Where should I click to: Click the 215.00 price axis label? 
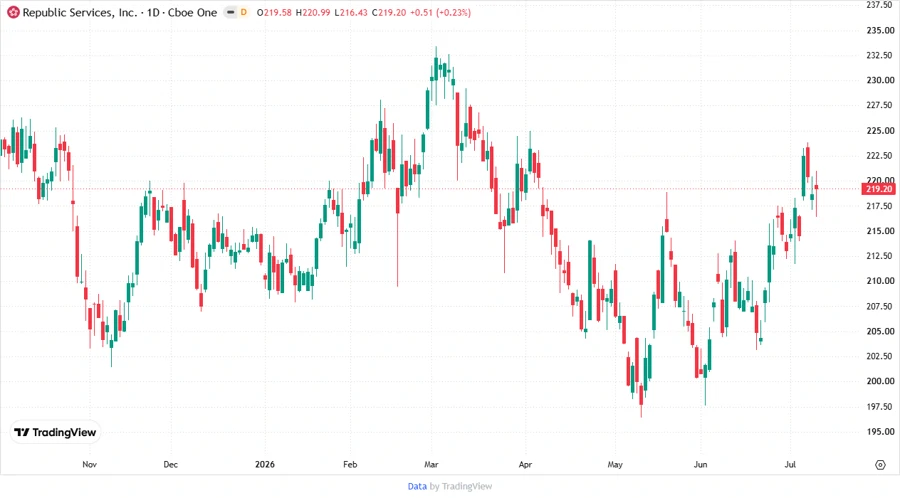tap(880, 231)
